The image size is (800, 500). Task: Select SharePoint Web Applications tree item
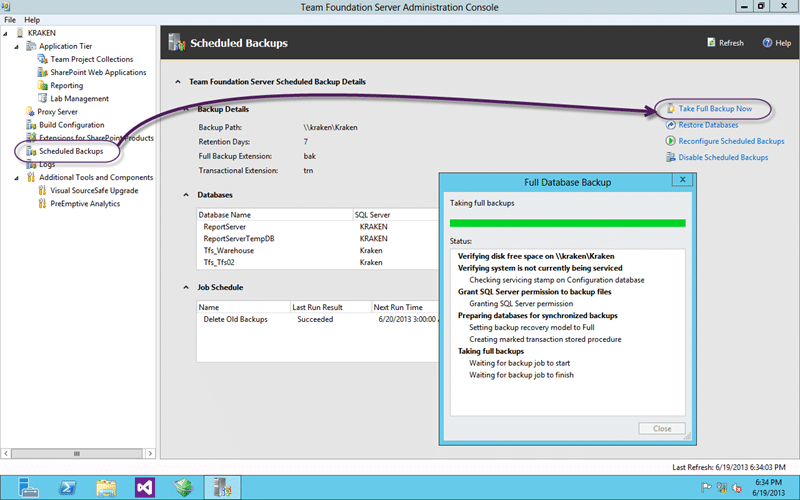(x=98, y=72)
